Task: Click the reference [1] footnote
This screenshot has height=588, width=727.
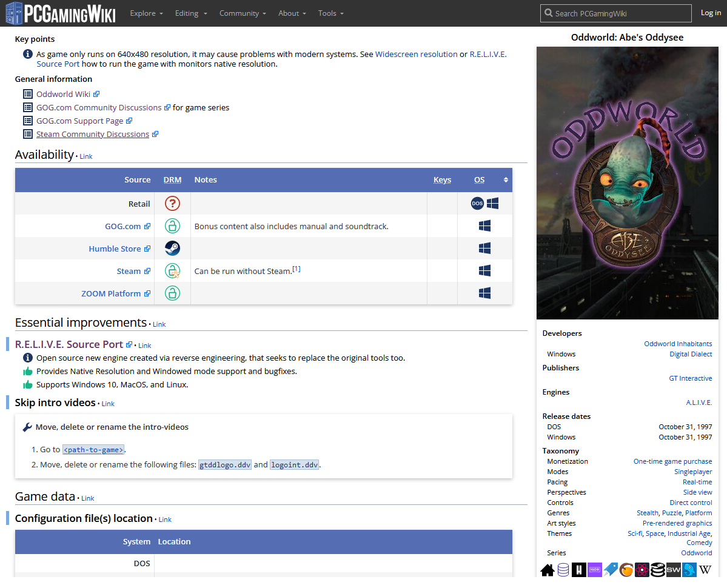Action: click(296, 269)
